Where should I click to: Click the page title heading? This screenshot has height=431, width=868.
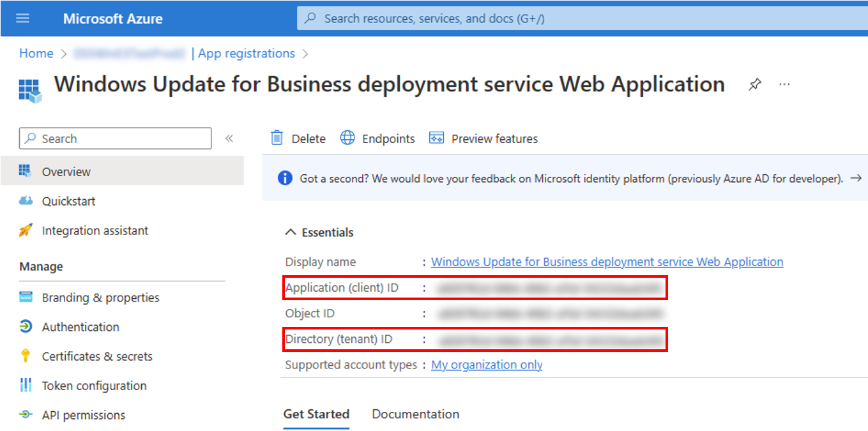[x=389, y=84]
